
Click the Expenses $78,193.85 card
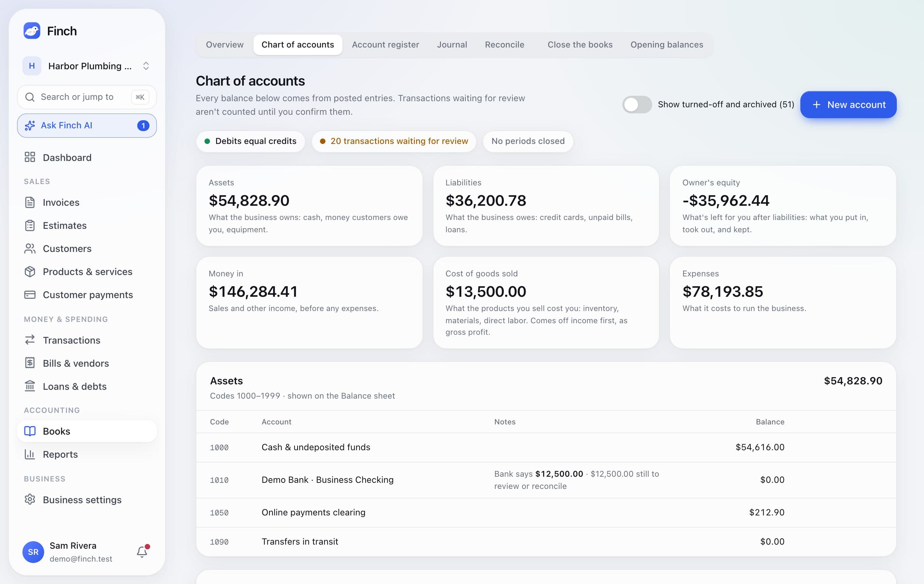[x=782, y=302]
